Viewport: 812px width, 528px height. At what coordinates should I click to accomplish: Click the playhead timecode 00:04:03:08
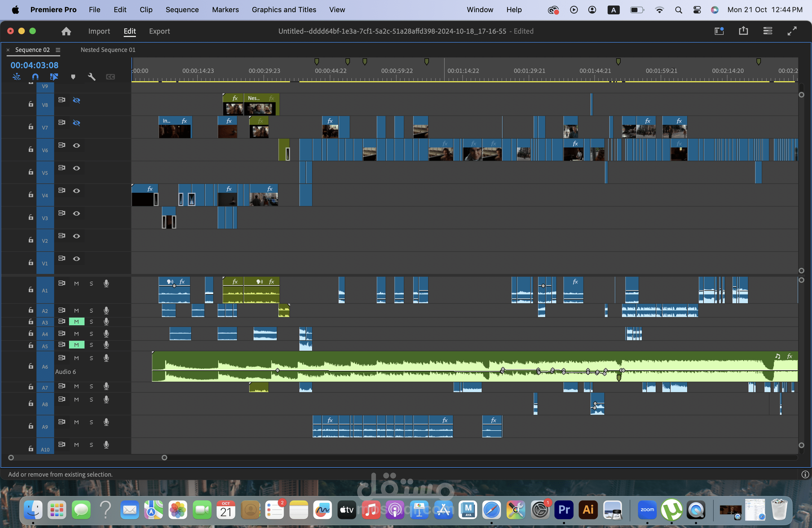click(35, 65)
